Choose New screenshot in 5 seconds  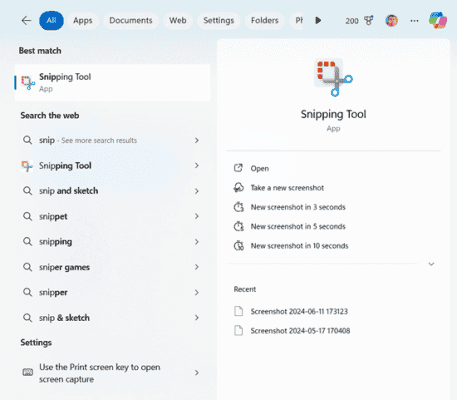click(298, 226)
